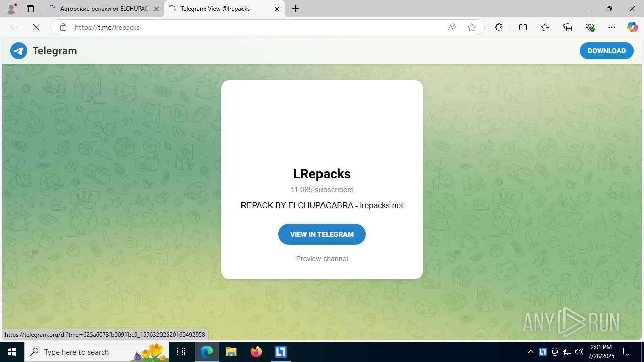Open Settings and more menu
644x362 pixels.
pos(612,27)
